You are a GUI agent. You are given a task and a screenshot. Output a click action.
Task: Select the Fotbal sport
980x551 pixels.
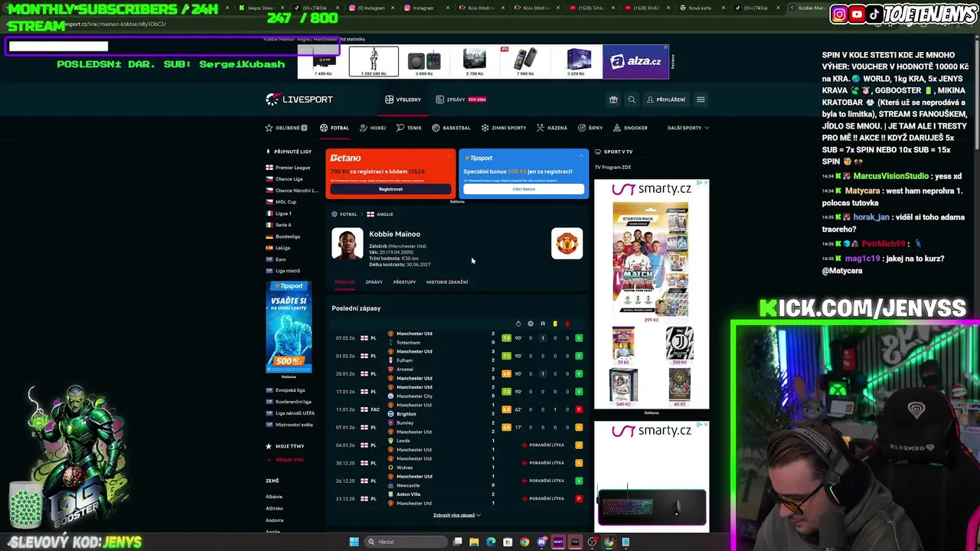tap(335, 128)
